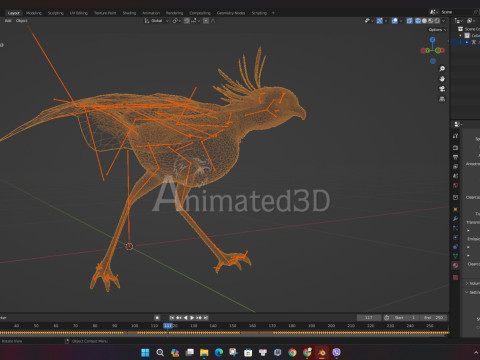Open the Global transform orientation dropdown

click(157, 21)
